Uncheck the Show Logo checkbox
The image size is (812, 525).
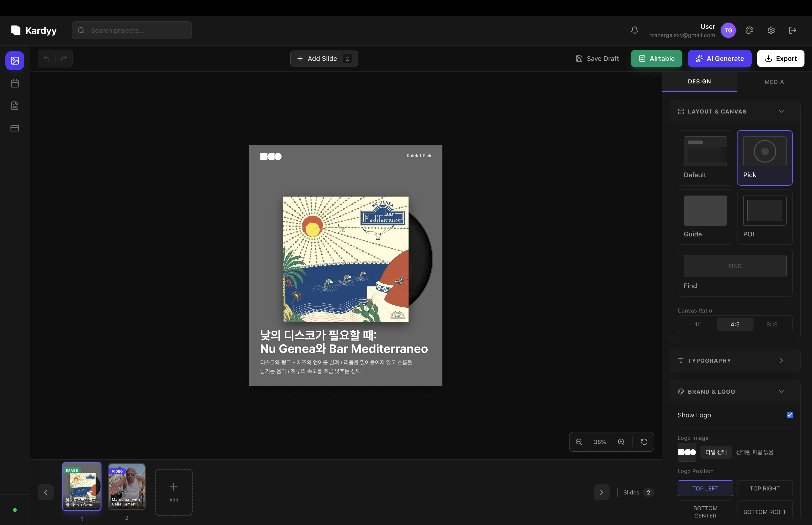(x=789, y=415)
